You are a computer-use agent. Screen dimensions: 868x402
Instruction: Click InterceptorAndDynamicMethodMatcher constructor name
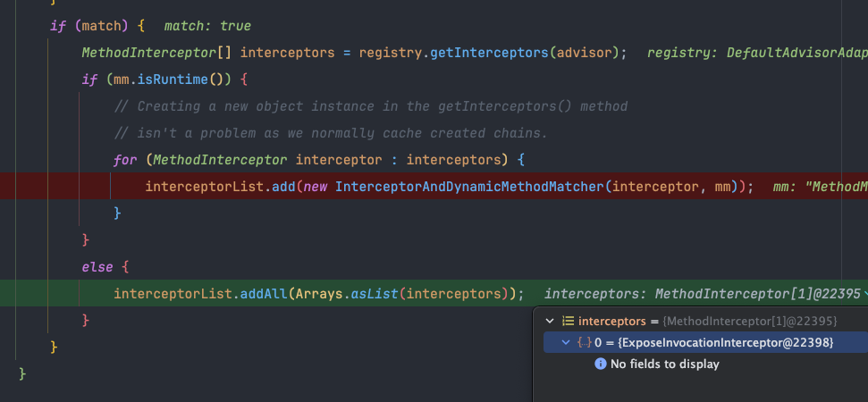[x=469, y=187]
